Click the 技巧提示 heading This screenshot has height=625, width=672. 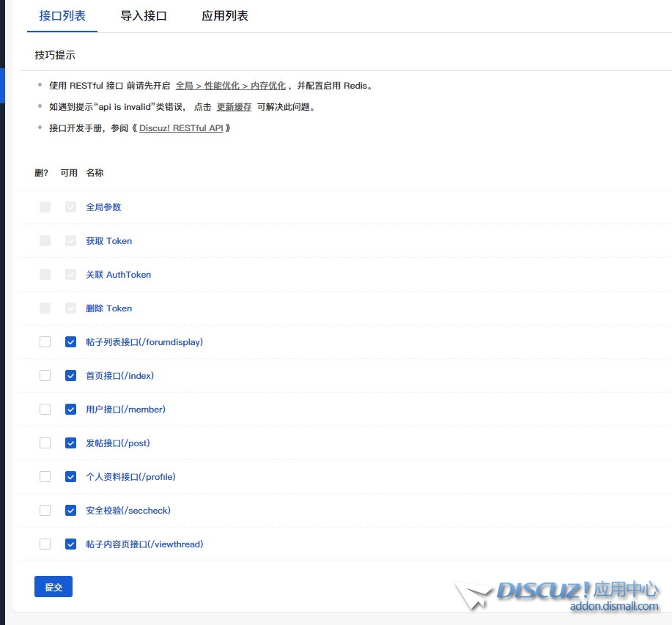(x=55, y=55)
